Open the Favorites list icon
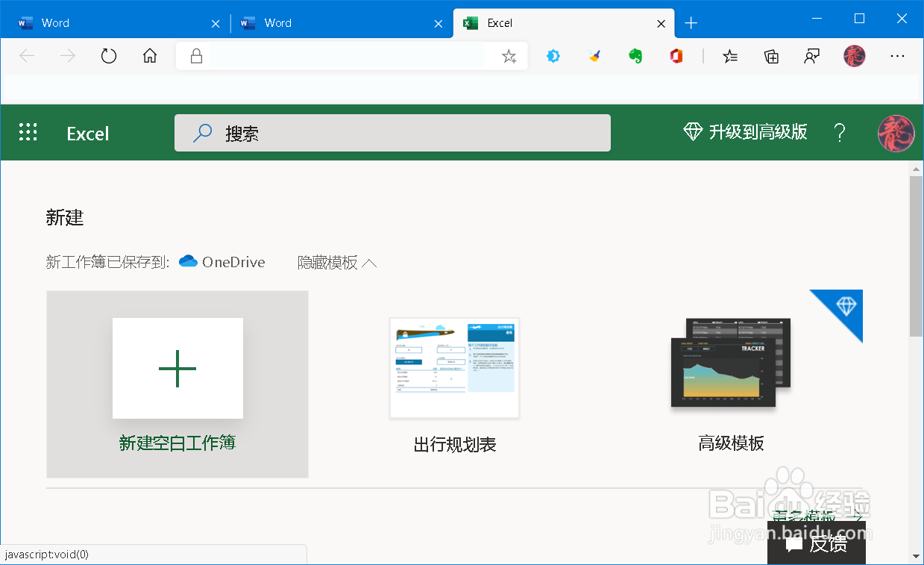Image resolution: width=924 pixels, height=565 pixels. coord(730,56)
